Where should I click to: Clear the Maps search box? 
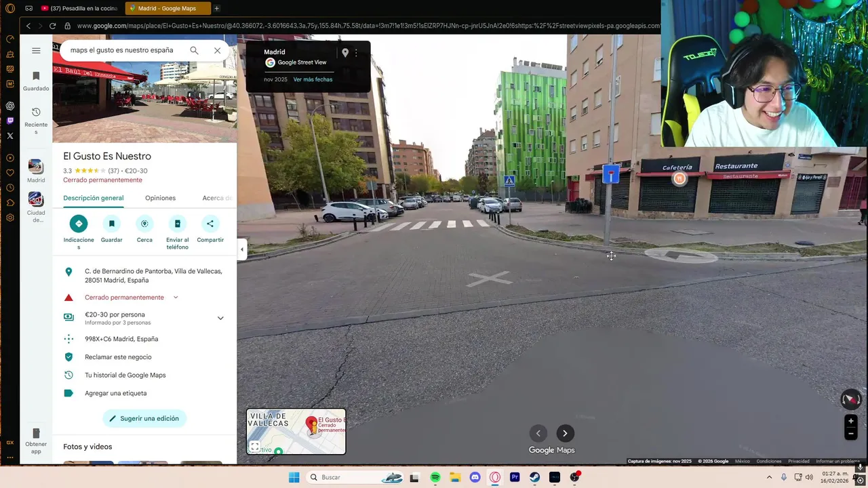click(x=217, y=50)
